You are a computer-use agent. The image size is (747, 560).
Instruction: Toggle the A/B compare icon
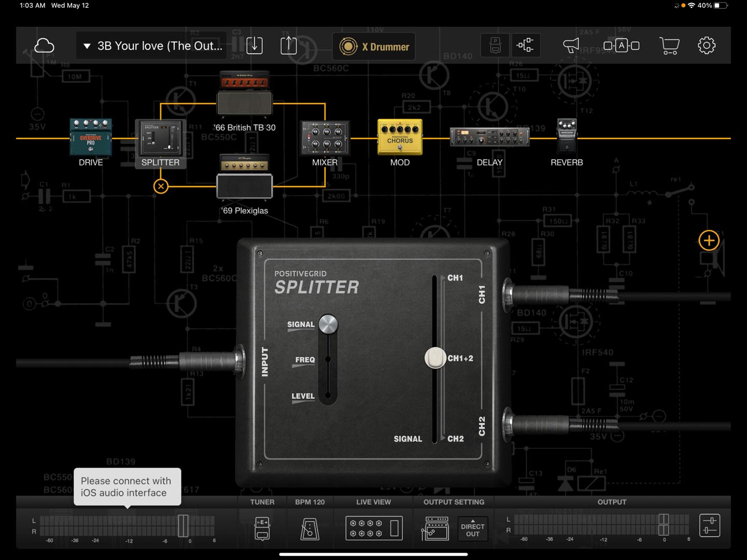(x=621, y=46)
